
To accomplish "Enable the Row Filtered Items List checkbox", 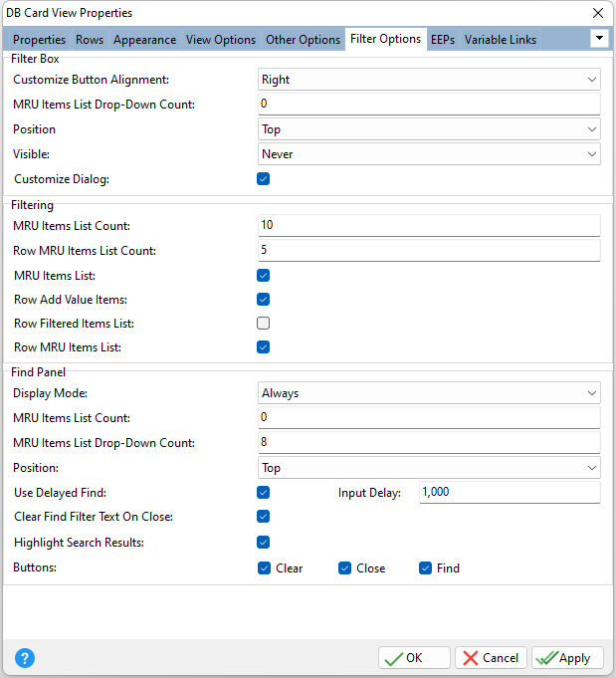I will (264, 323).
